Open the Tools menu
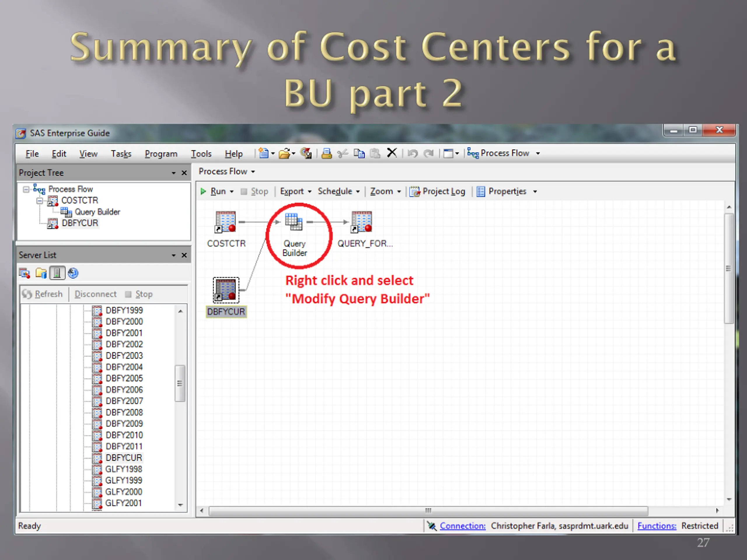 click(201, 154)
